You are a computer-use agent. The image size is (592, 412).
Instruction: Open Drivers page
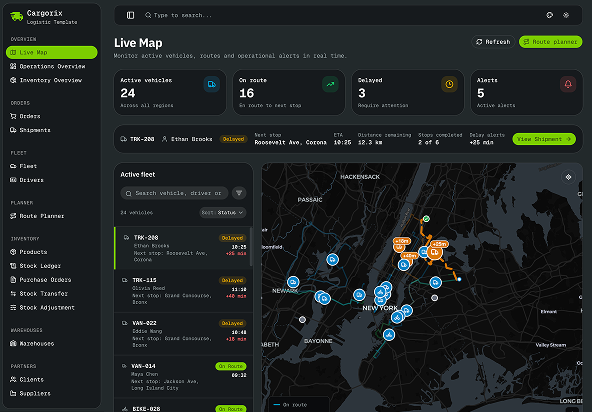[x=52, y=180]
